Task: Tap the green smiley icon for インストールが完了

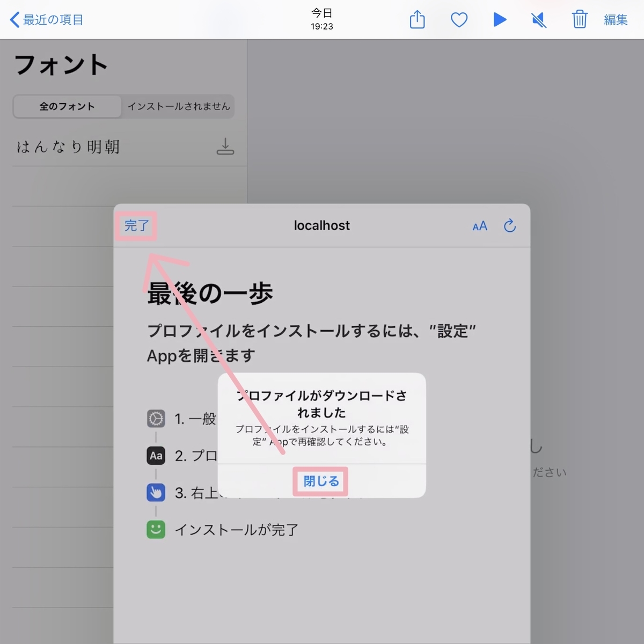Action: [x=156, y=529]
